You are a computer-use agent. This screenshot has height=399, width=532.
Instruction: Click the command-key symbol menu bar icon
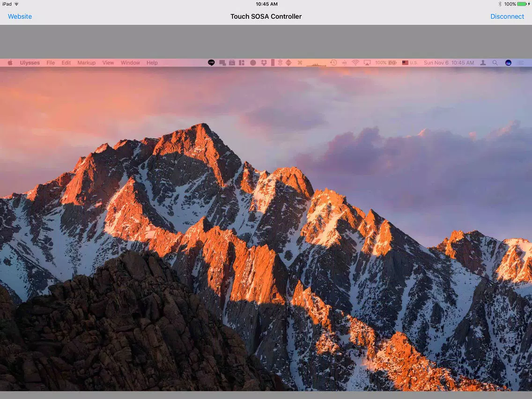pyautogui.click(x=300, y=63)
